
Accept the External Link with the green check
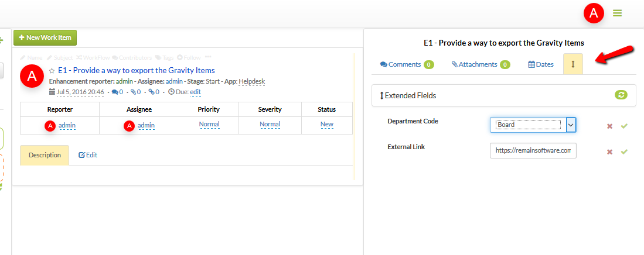(x=624, y=151)
